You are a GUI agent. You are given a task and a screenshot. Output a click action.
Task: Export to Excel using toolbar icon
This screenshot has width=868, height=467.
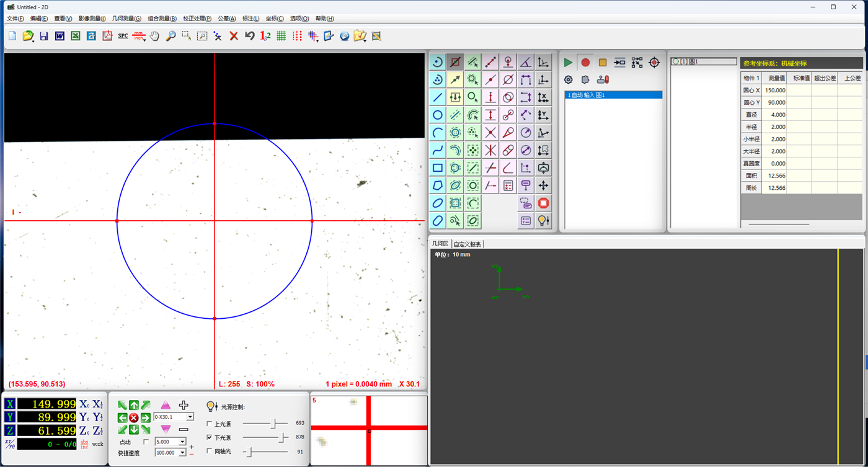[x=76, y=36]
